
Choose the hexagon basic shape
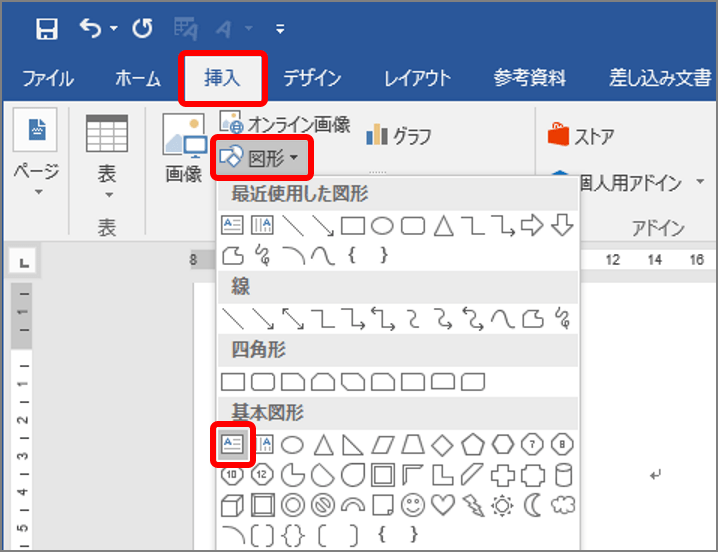[503, 445]
